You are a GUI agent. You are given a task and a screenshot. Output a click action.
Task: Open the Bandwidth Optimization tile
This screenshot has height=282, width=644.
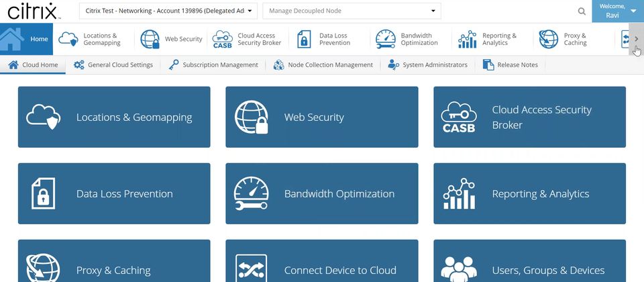[x=322, y=193]
